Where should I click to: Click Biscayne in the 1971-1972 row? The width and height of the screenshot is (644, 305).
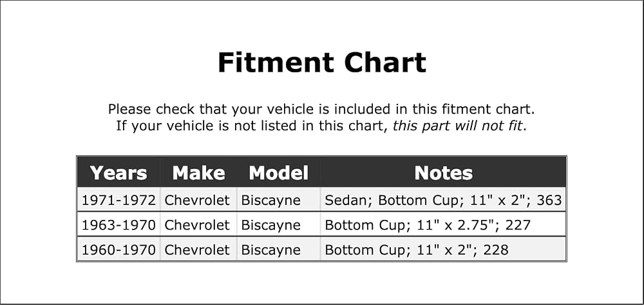coord(270,201)
